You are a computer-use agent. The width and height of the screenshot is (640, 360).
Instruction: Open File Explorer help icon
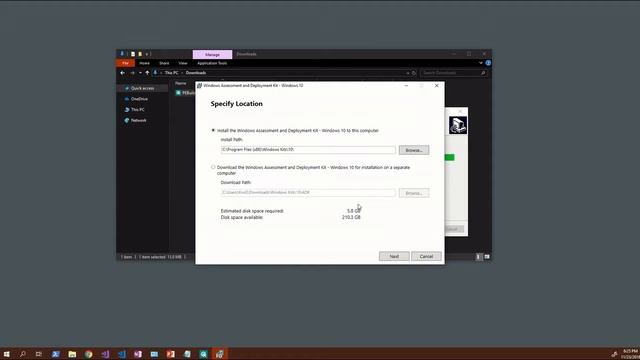click(x=488, y=63)
